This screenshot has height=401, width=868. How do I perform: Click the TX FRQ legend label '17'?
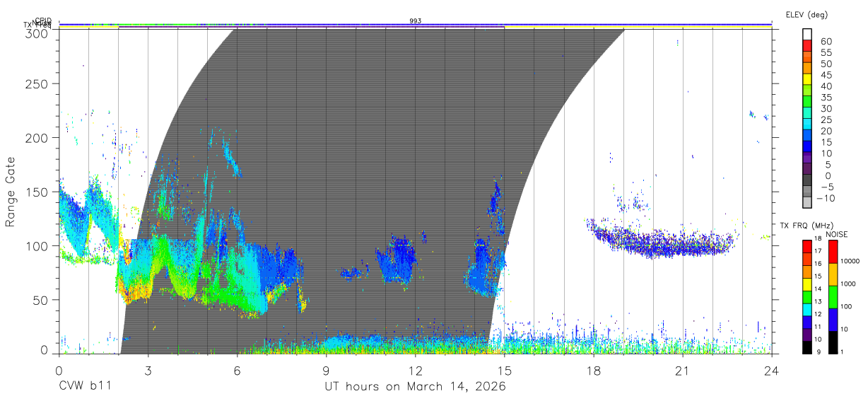818,251
